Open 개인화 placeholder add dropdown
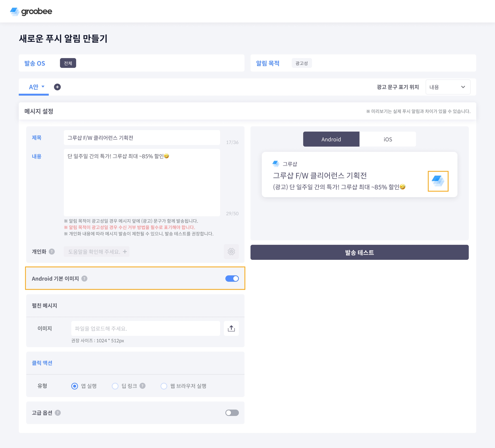The image size is (495, 448). point(96,252)
